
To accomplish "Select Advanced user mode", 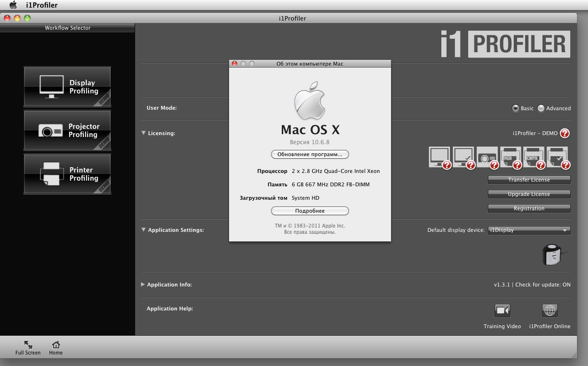I will [541, 108].
